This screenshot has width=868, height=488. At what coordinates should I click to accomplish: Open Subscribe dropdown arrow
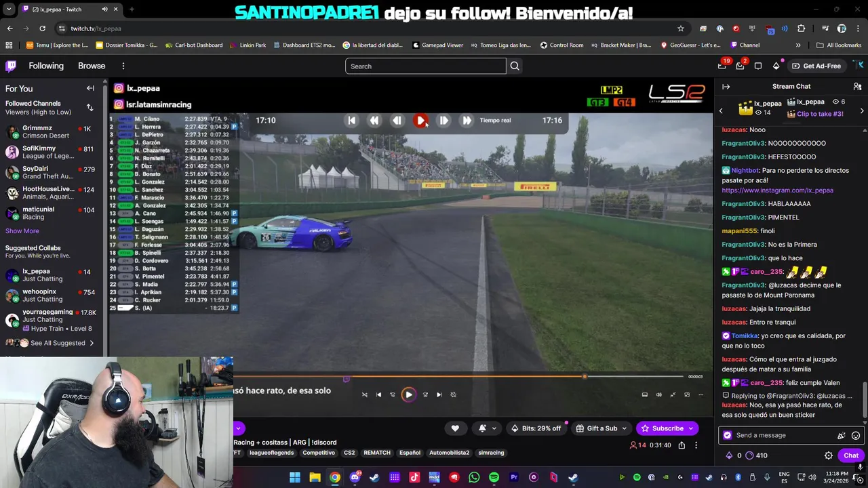coord(691,428)
